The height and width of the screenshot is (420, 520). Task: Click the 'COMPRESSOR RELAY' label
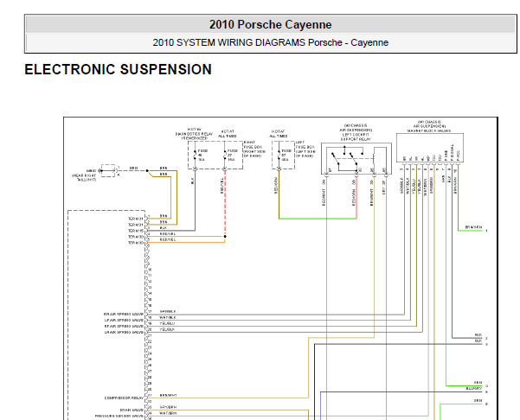pos(124,398)
